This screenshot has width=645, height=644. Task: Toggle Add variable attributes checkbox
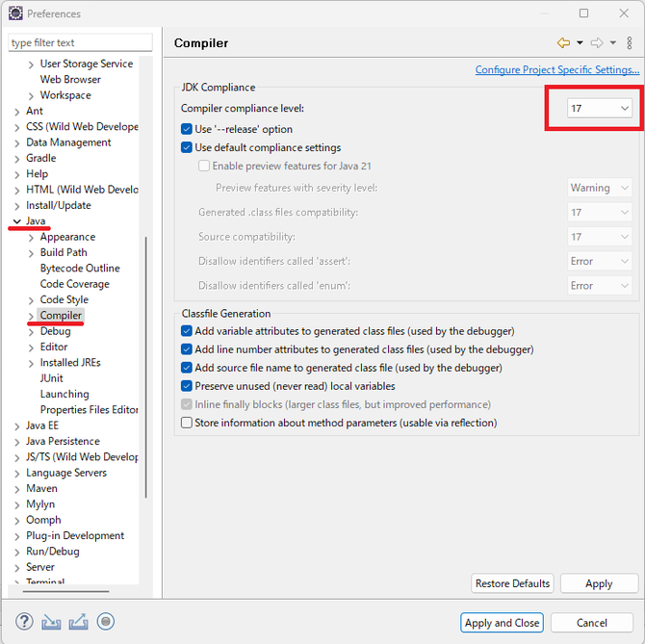click(187, 331)
